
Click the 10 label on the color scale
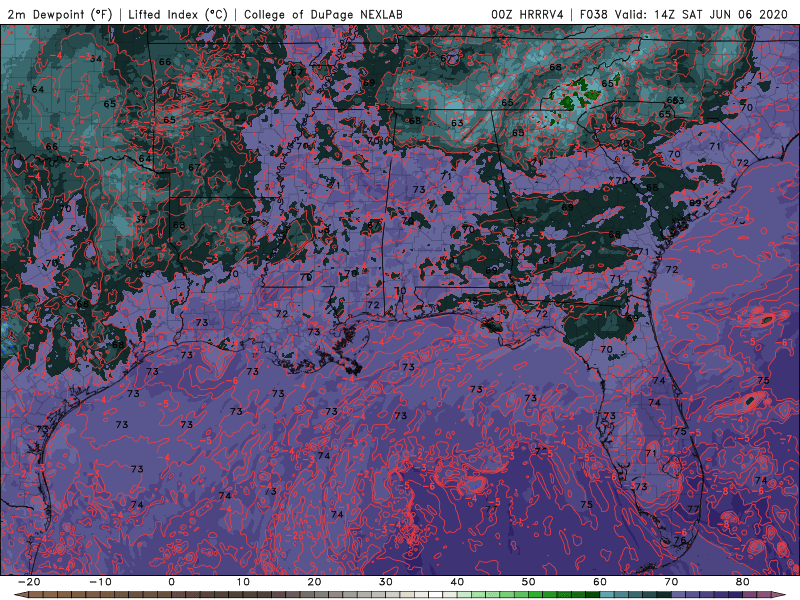[x=243, y=582]
